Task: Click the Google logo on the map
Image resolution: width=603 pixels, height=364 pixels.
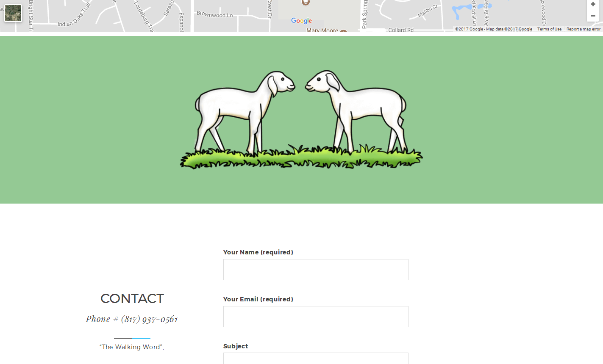Action: pyautogui.click(x=301, y=21)
